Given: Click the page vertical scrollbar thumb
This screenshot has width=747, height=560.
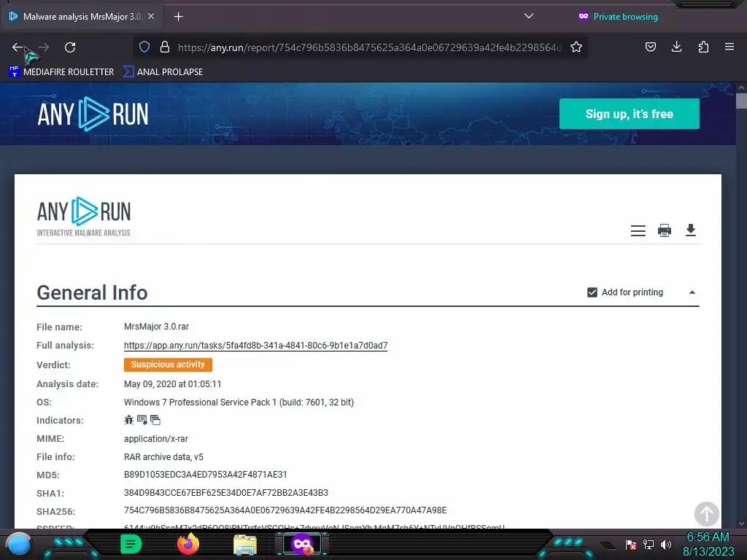Looking at the screenshot, I should coord(741,101).
